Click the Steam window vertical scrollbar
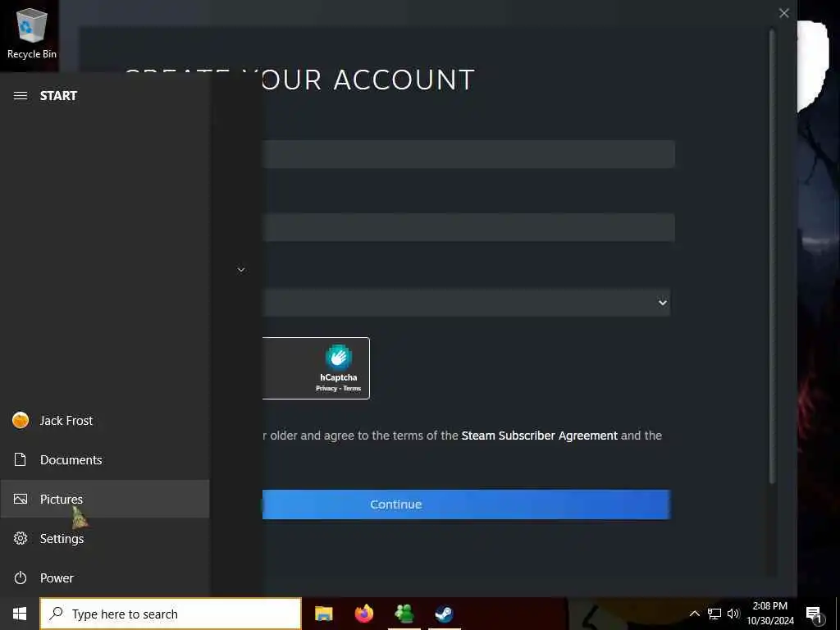Viewport: 840px width, 630px height. click(x=772, y=257)
